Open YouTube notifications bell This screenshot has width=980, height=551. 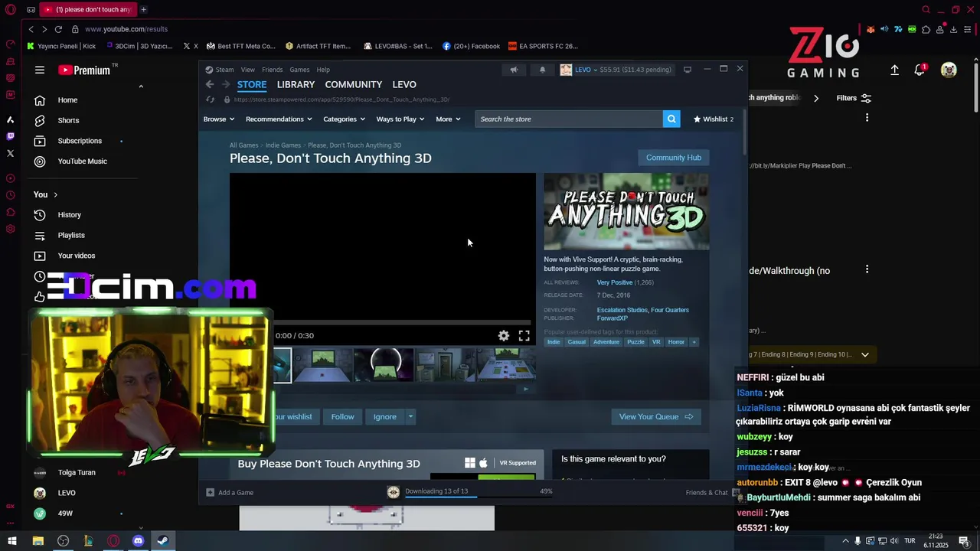(920, 70)
